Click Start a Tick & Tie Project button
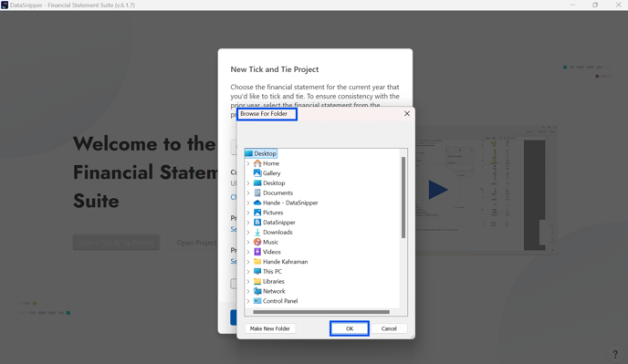Screen dimensions: 628x364 tap(116, 243)
